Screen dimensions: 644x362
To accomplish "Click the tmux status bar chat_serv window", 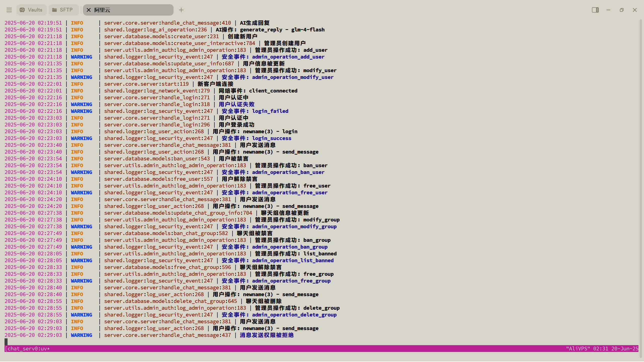I will pos(27,349).
